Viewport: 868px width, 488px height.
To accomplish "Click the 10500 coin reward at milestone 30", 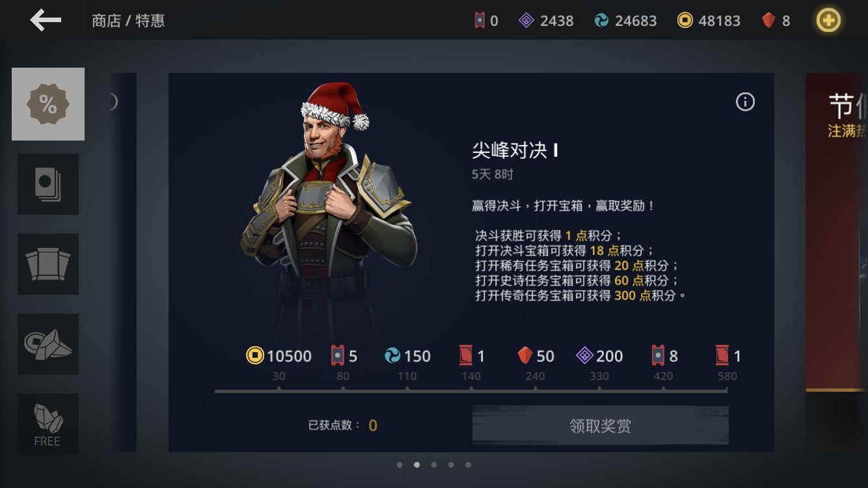I will (x=279, y=356).
